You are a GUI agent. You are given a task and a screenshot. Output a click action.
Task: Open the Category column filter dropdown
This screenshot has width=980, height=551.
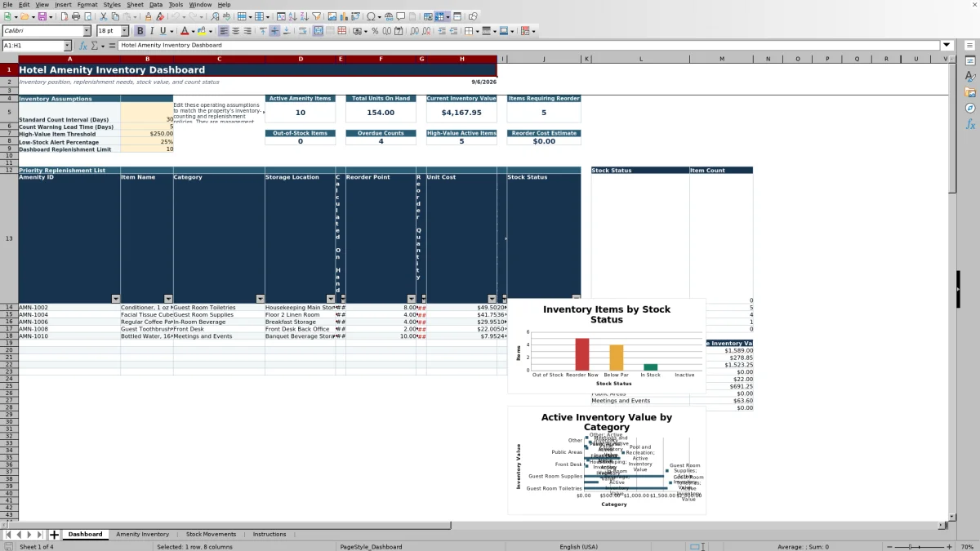(x=261, y=299)
